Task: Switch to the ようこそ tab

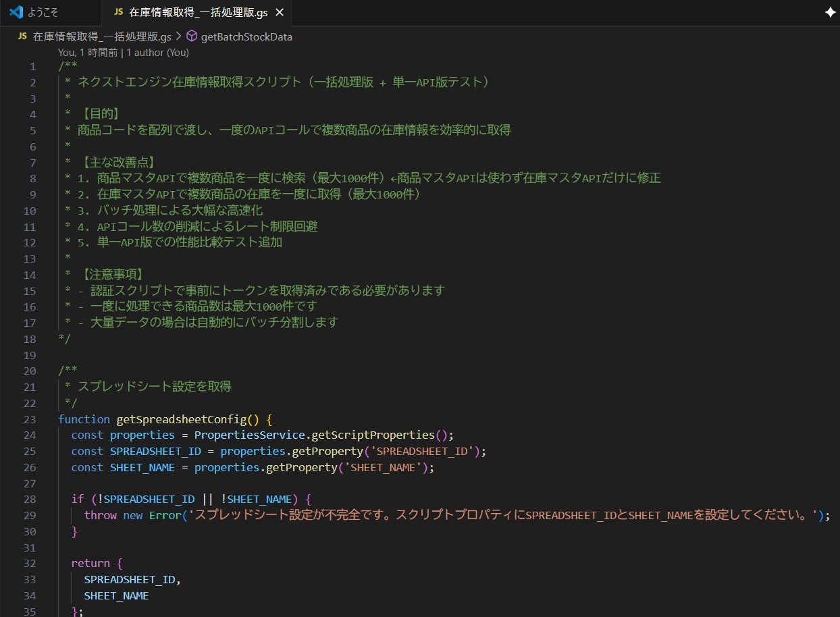Action: tap(50, 12)
